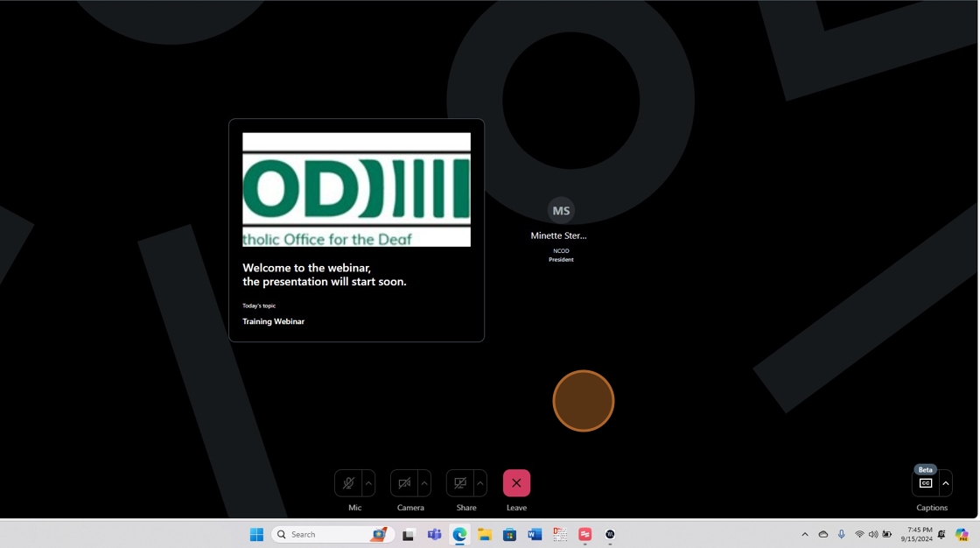Expand captions options chevron
The width and height of the screenshot is (980, 548).
coord(946,483)
